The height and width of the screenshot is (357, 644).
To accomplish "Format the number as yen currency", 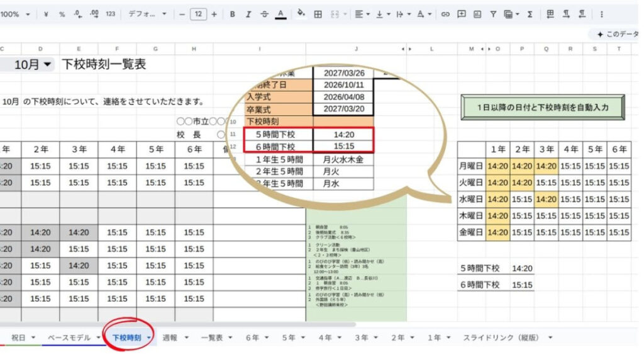I will point(47,14).
